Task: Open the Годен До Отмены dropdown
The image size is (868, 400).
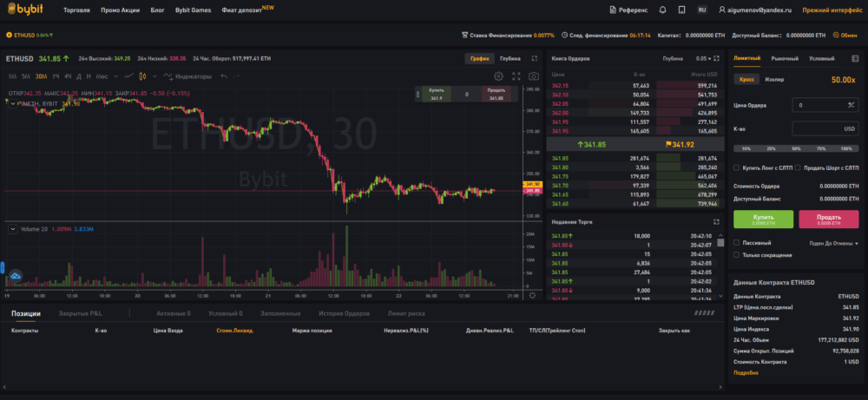Action: pos(832,243)
